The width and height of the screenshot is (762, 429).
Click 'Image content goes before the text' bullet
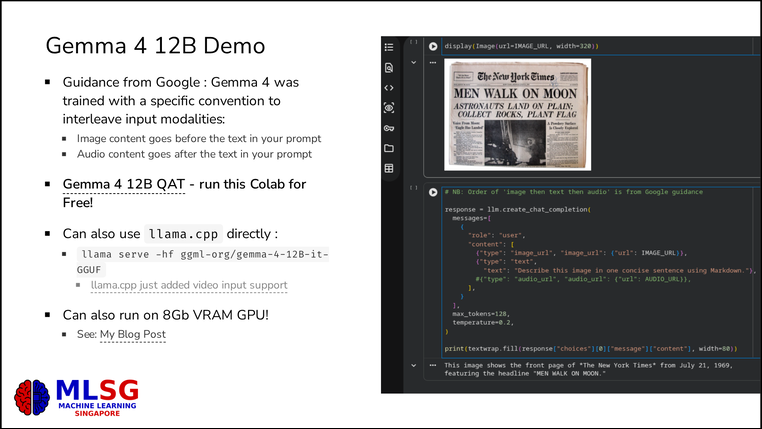[199, 138]
